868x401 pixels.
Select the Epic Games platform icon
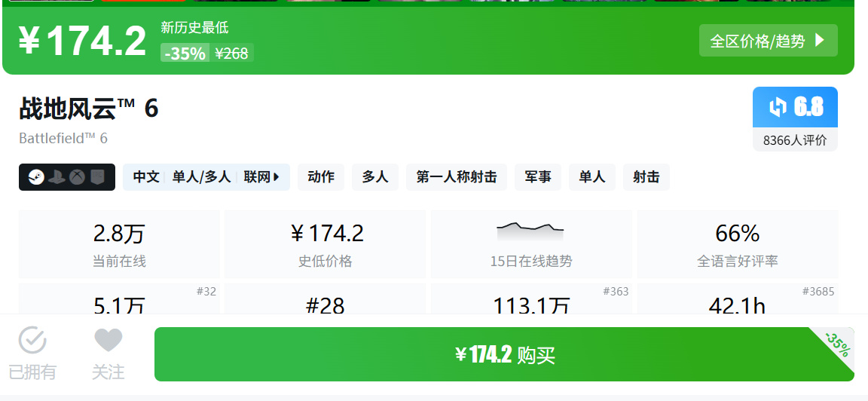tap(97, 177)
